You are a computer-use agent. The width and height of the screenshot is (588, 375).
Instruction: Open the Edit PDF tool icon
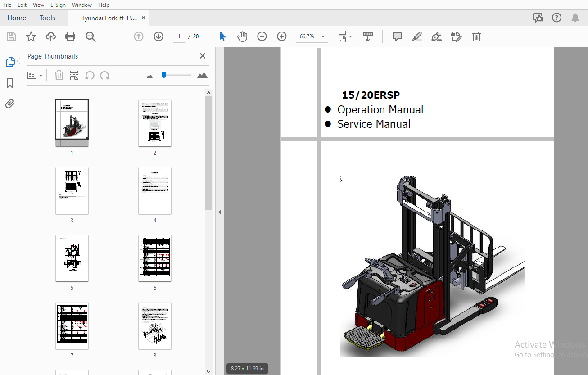click(x=457, y=36)
